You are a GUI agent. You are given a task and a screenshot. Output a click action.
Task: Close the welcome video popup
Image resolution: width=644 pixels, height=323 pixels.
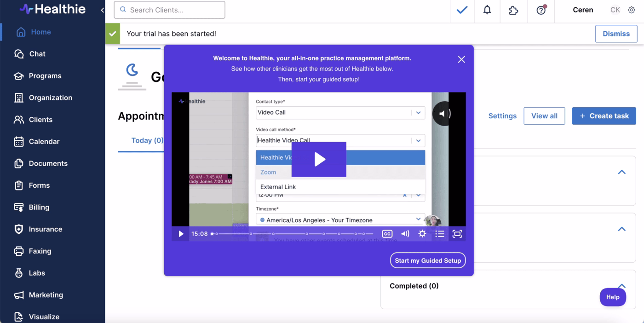pos(461,59)
